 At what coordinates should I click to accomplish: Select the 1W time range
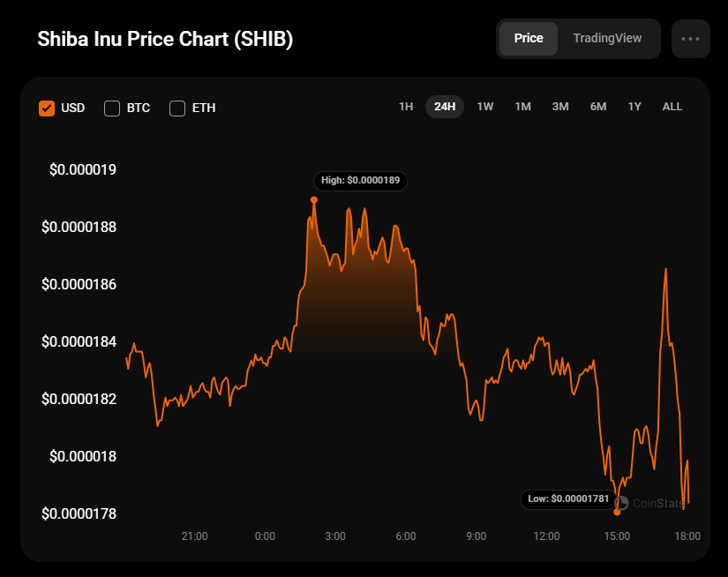point(485,107)
